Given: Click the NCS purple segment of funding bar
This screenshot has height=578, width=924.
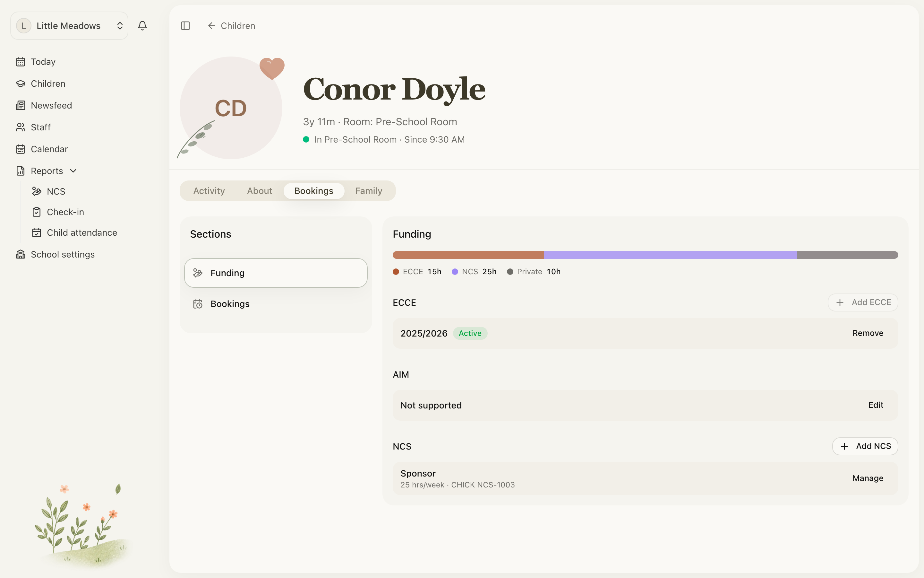Looking at the screenshot, I should pyautogui.click(x=671, y=255).
